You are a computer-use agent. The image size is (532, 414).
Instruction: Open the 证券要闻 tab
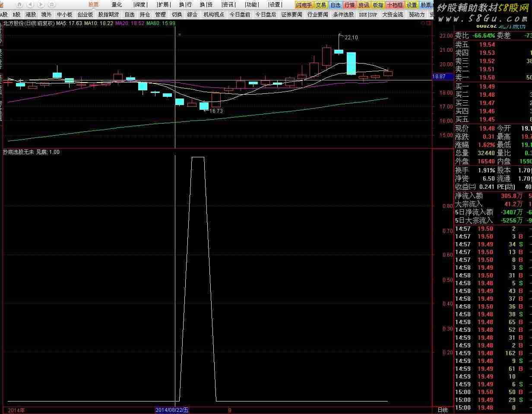click(292, 15)
